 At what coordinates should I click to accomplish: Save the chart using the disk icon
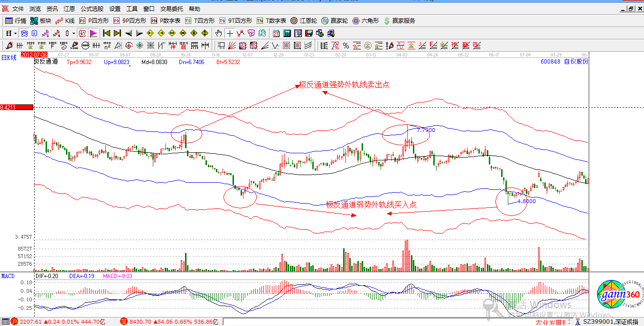pos(308,33)
